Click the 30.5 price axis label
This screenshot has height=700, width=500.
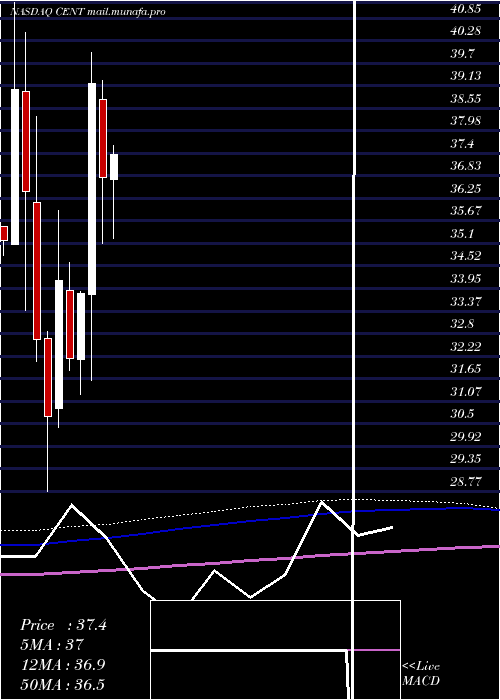tap(462, 414)
